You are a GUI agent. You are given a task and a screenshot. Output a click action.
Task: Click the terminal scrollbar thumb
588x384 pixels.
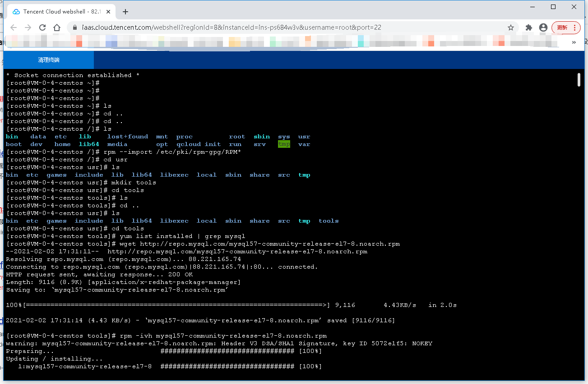pyautogui.click(x=579, y=80)
